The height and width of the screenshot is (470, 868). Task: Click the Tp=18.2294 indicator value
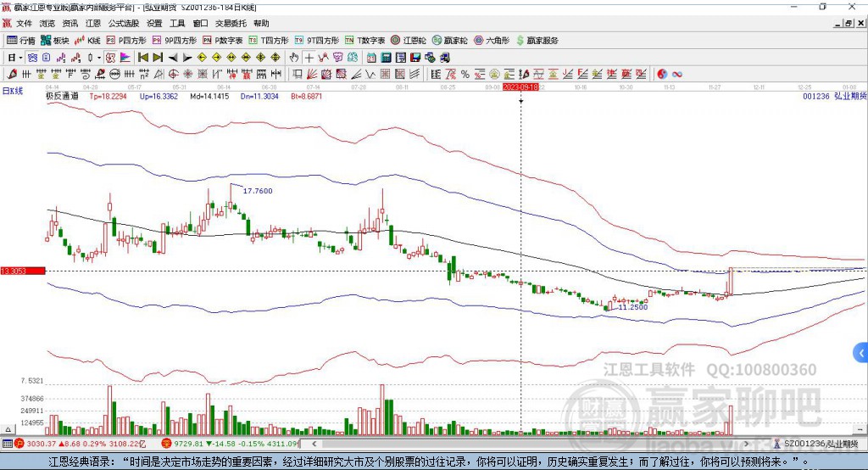pos(108,96)
